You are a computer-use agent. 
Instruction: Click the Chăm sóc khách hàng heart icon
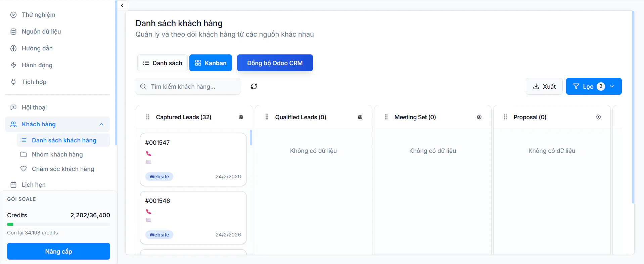(24, 169)
